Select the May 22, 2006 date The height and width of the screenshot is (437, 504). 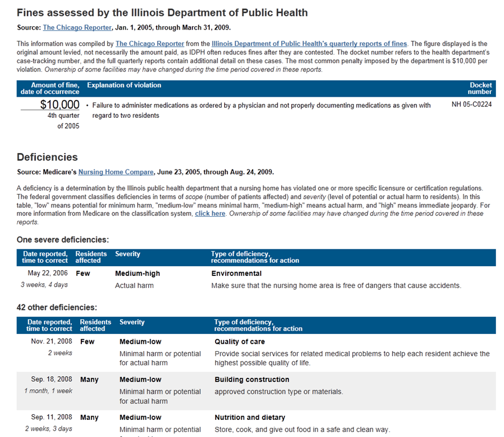click(x=48, y=273)
